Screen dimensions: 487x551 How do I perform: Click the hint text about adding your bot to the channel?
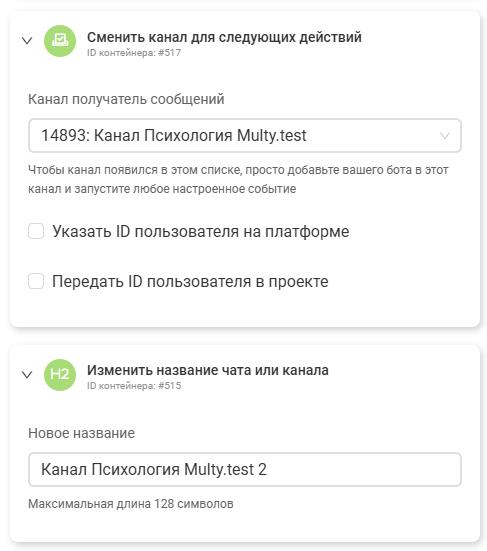pos(238,179)
